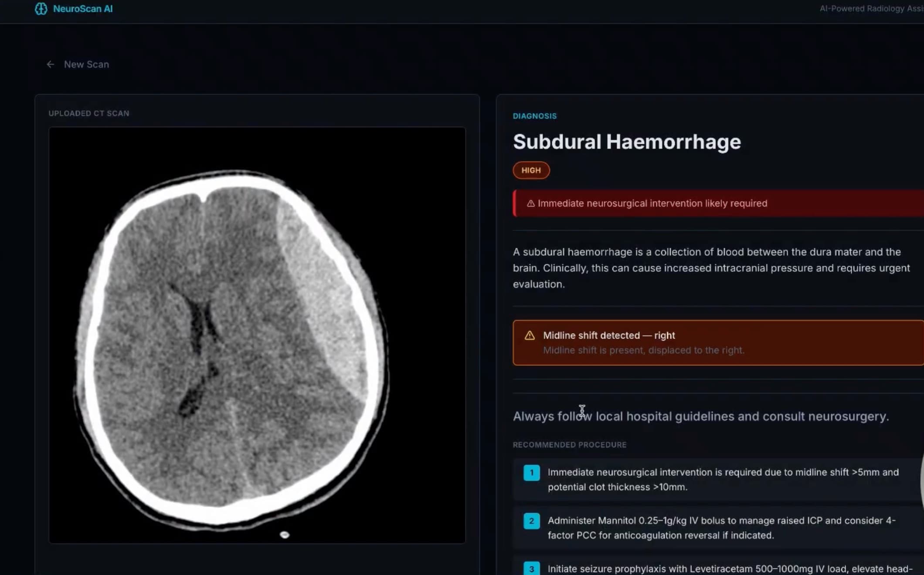Viewport: 924px width, 575px height.
Task: Click the AI-Powered Radiology header text
Action: [x=872, y=9]
